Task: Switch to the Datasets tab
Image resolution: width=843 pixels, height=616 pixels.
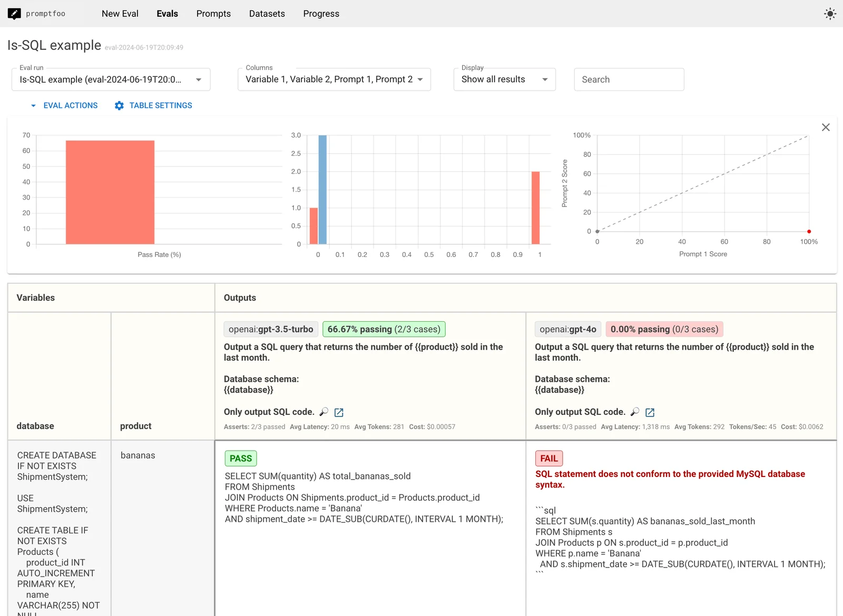Action: pos(267,14)
